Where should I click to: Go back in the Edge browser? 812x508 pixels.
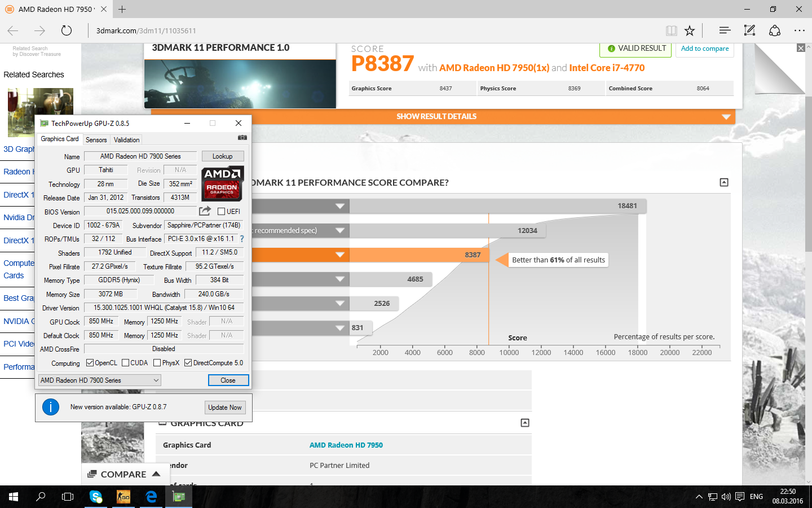click(x=14, y=30)
